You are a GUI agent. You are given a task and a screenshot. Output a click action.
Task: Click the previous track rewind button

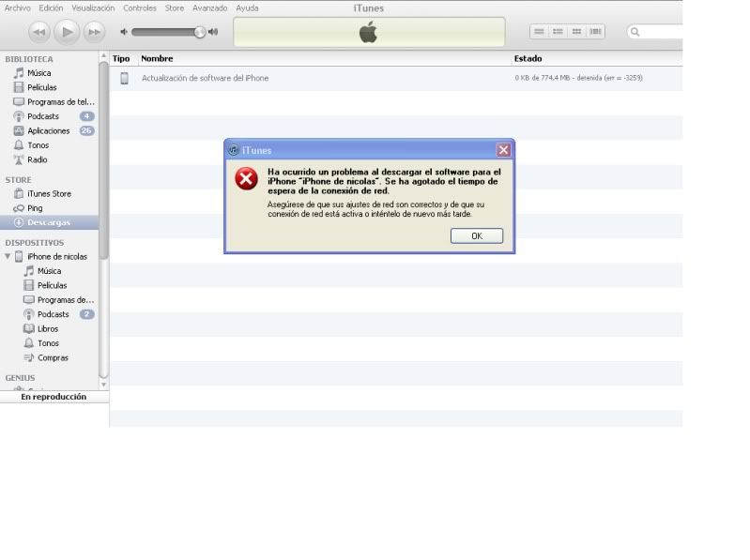click(x=39, y=32)
